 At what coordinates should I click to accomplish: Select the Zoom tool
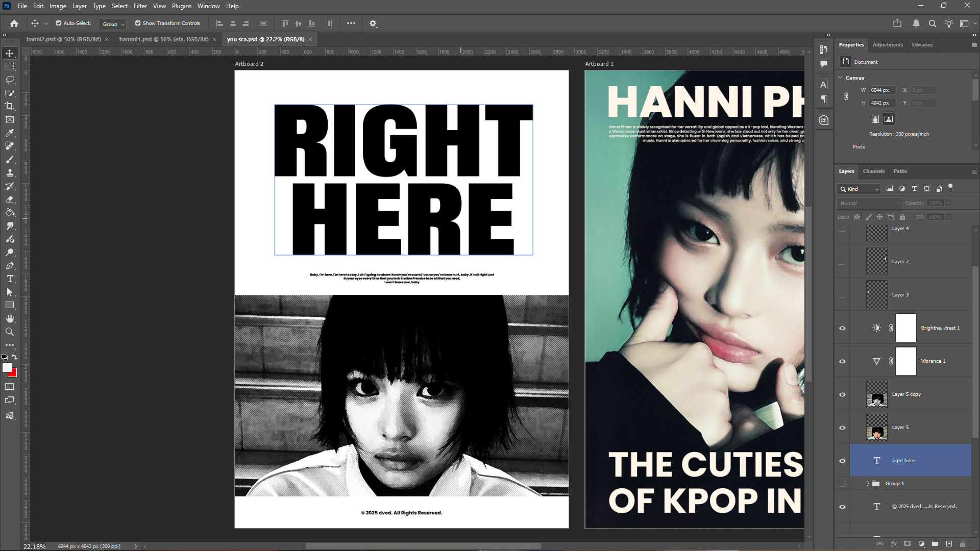(10, 331)
